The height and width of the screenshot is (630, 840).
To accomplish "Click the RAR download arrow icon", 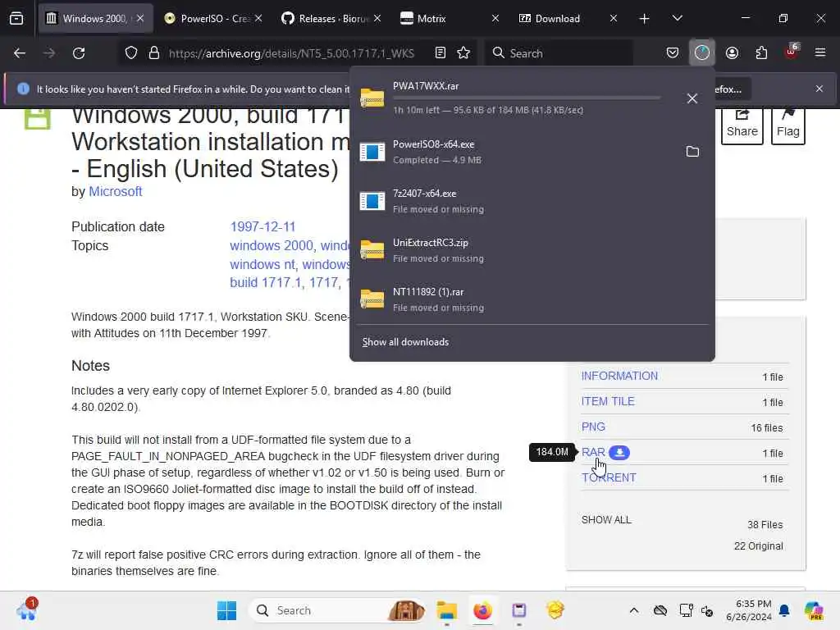I will coord(619,453).
